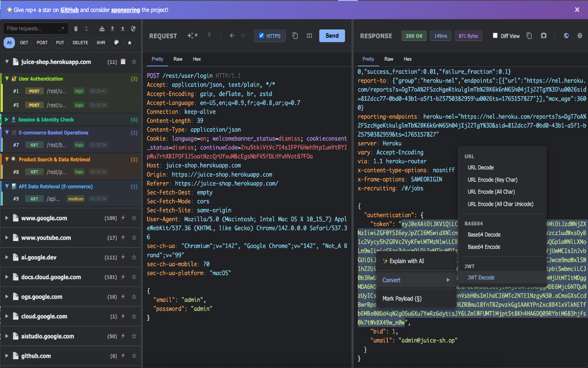The image size is (588, 368).
Task: Open settings via the gear icon
Action: tap(580, 36)
